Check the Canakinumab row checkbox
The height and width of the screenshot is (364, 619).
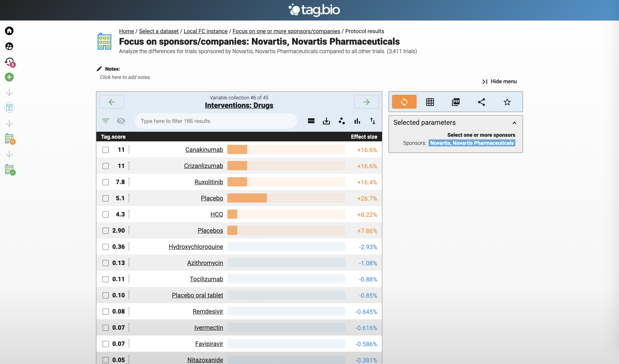[x=106, y=150]
